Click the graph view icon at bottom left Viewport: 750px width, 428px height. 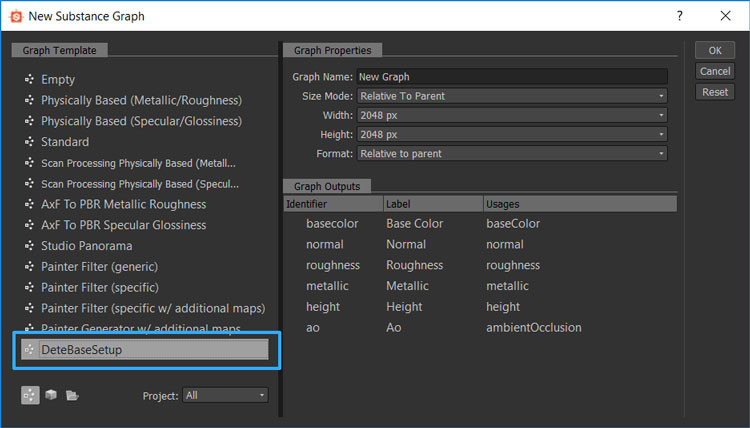(30, 395)
